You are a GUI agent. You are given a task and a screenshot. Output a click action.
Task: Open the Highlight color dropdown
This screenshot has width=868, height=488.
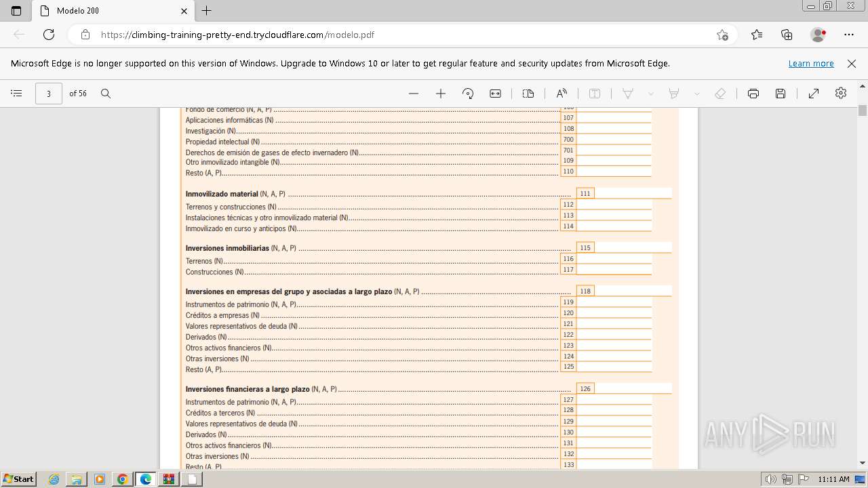coord(696,94)
